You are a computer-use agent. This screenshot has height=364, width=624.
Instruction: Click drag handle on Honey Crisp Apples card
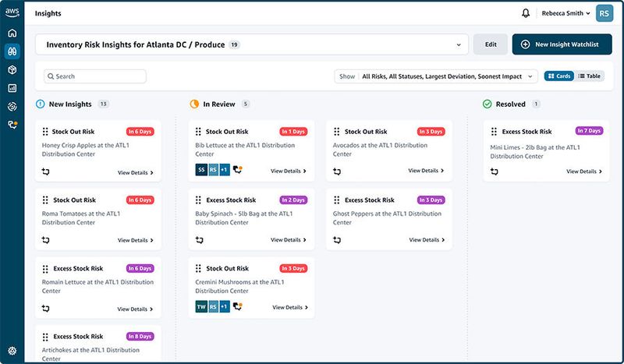(x=46, y=132)
